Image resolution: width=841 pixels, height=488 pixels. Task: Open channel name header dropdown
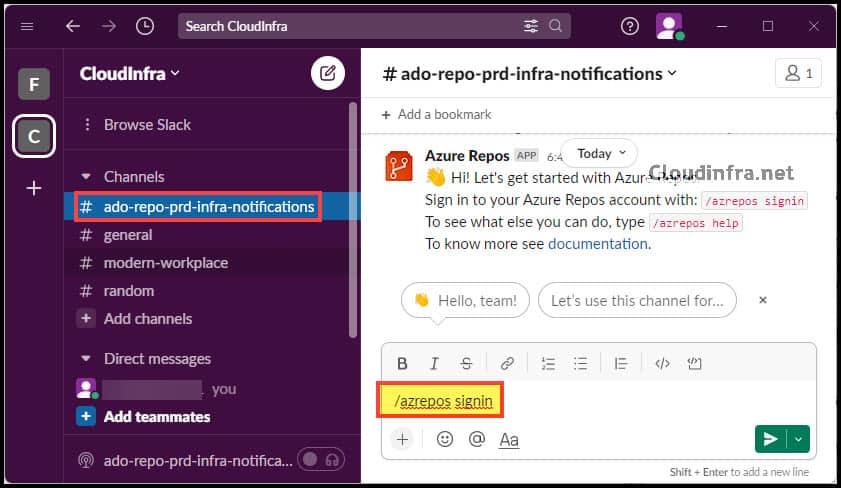click(529, 73)
